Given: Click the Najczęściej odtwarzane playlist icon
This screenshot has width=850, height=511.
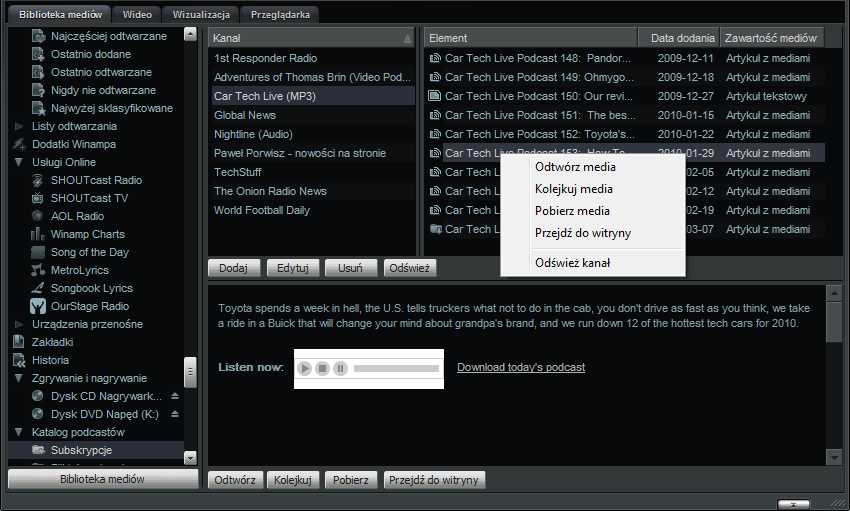Looking at the screenshot, I should point(38,36).
